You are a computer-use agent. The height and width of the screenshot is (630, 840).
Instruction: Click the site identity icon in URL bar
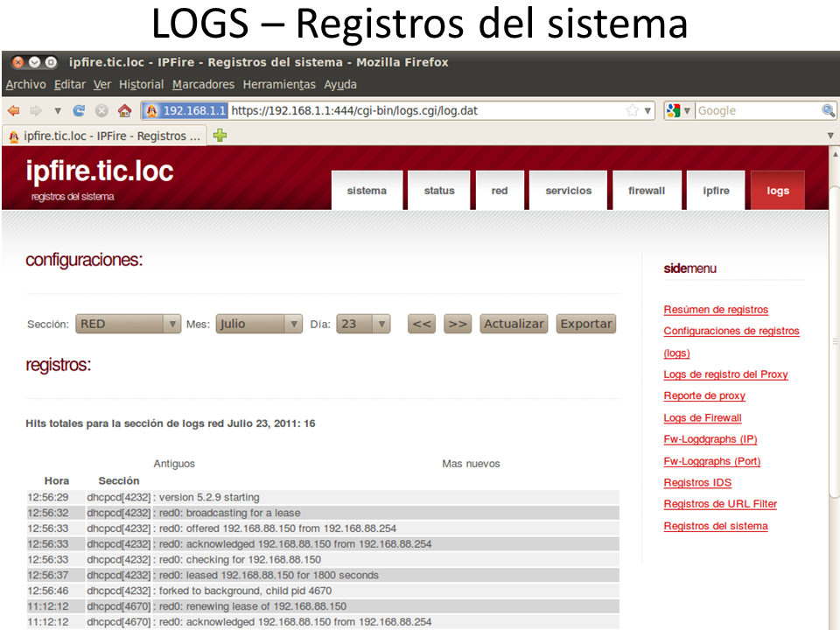(x=151, y=111)
